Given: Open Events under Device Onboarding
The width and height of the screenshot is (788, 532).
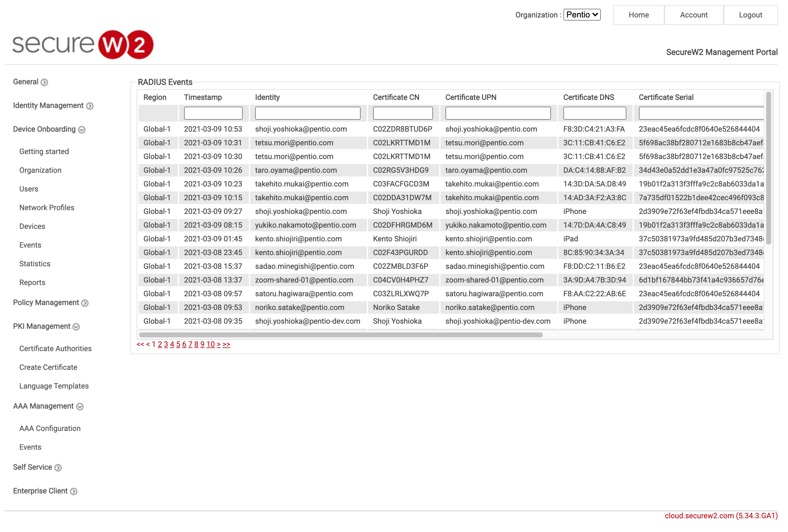Looking at the screenshot, I should pos(30,245).
